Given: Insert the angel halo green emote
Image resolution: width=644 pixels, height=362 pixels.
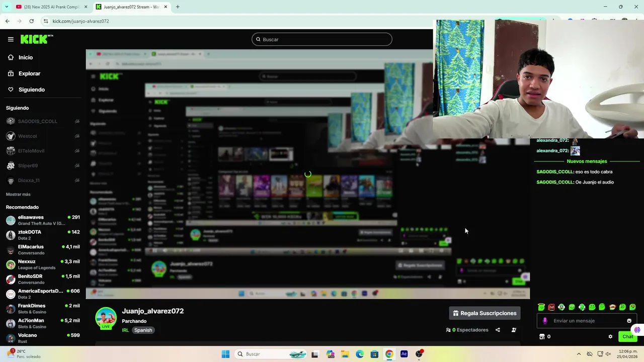Looking at the screenshot, I should pyautogui.click(x=541, y=307).
